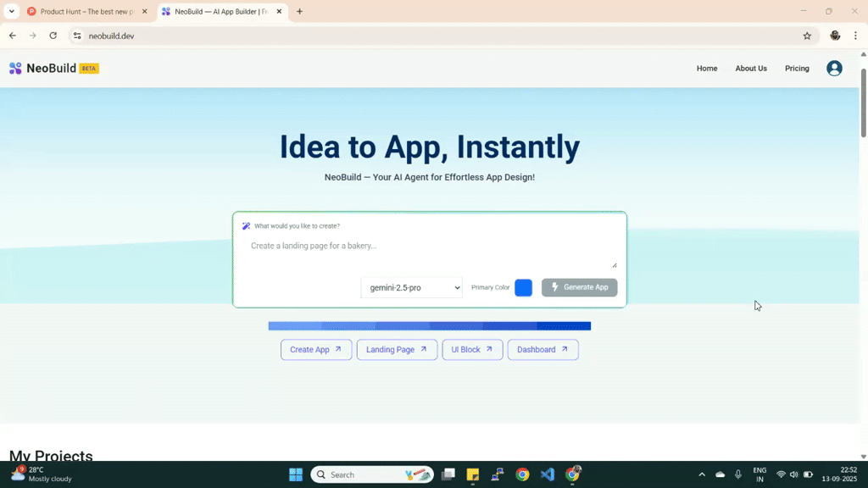Screen dimensions: 868x488
Task: Open weather widget showing 28°C
Action: [42, 474]
